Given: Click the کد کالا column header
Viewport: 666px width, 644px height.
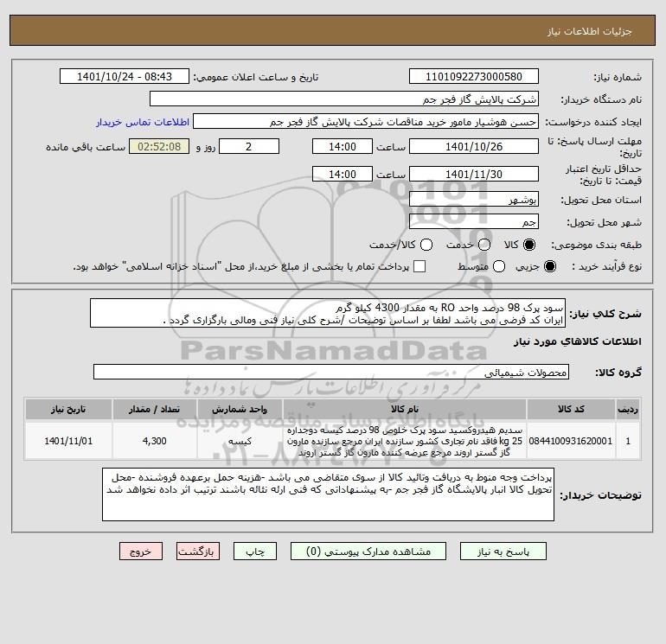Looking at the screenshot, I should pos(571,409).
